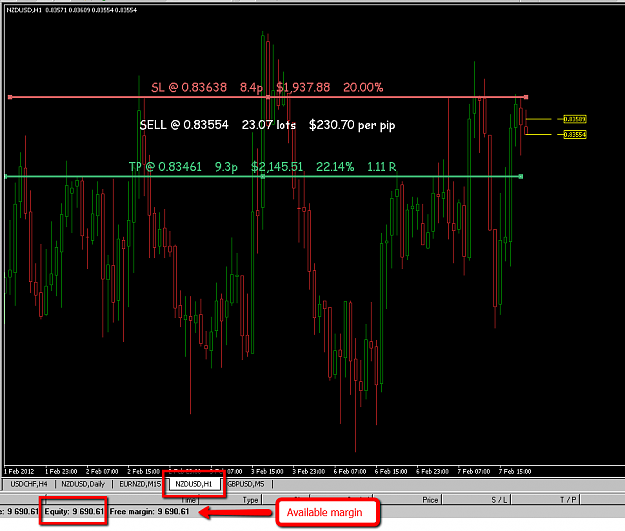The width and height of the screenshot is (625, 531).
Task: Click the green TP line at 0.83461
Action: pyautogui.click(x=263, y=177)
